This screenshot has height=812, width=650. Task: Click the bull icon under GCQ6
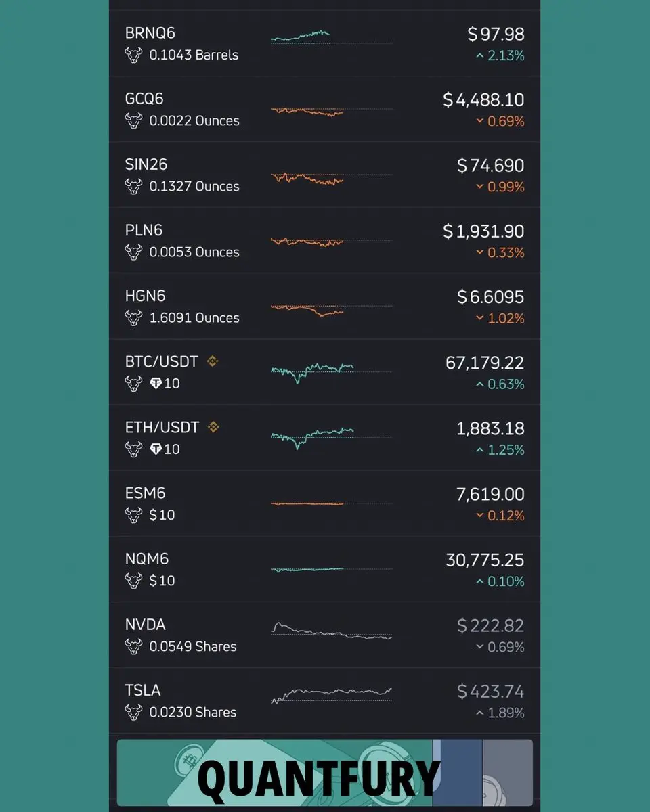pos(133,120)
